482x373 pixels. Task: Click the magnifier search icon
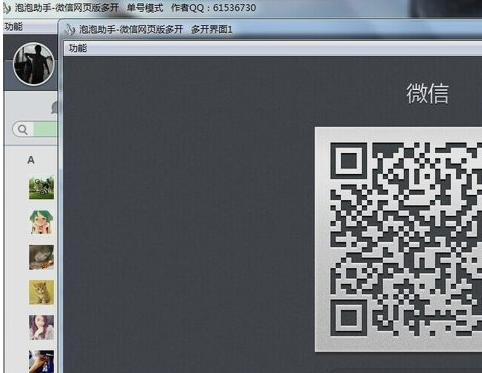tap(23, 129)
